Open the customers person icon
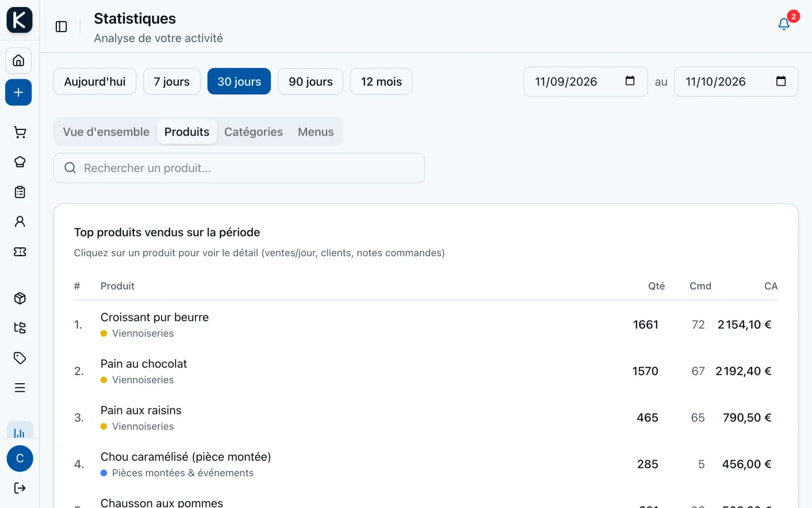 (x=20, y=222)
